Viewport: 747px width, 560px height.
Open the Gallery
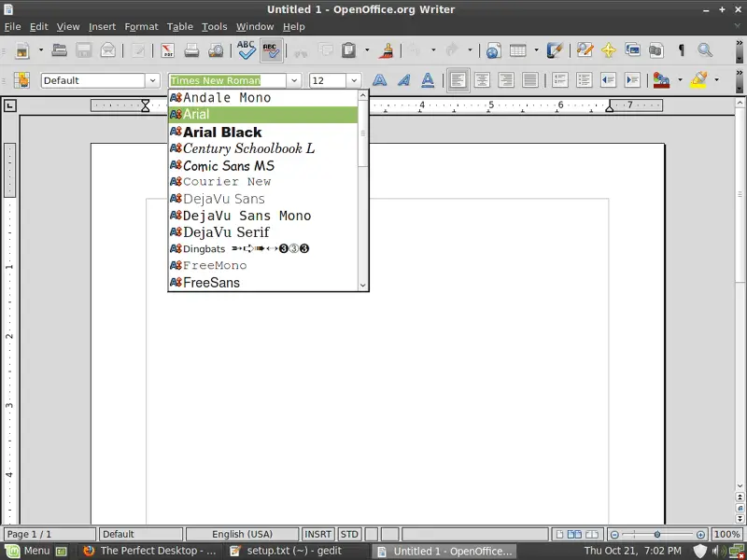tap(633, 50)
